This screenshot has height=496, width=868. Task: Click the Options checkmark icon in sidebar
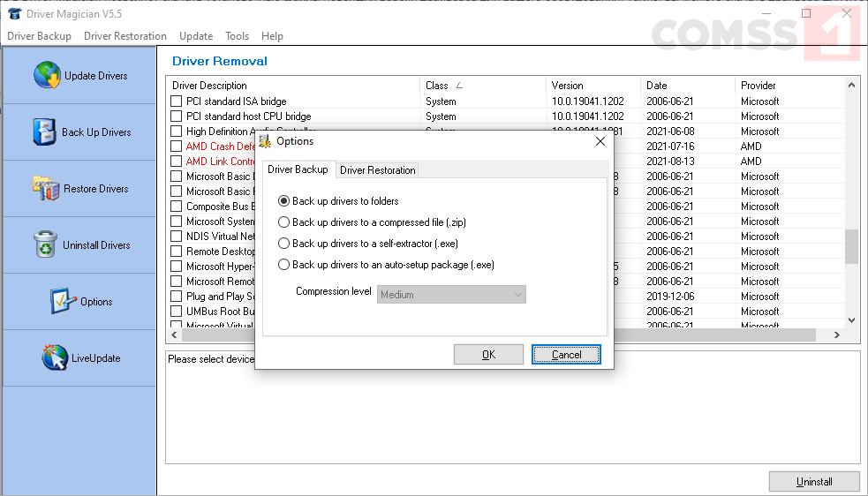(63, 301)
